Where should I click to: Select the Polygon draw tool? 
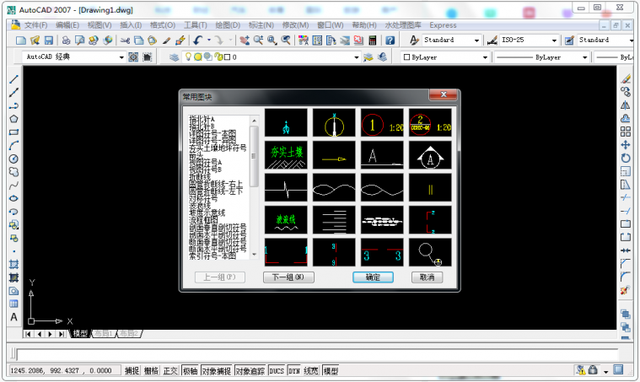13,119
